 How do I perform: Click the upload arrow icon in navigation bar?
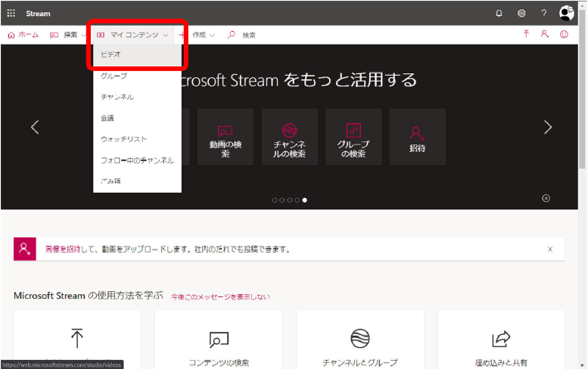pyautogui.click(x=526, y=34)
